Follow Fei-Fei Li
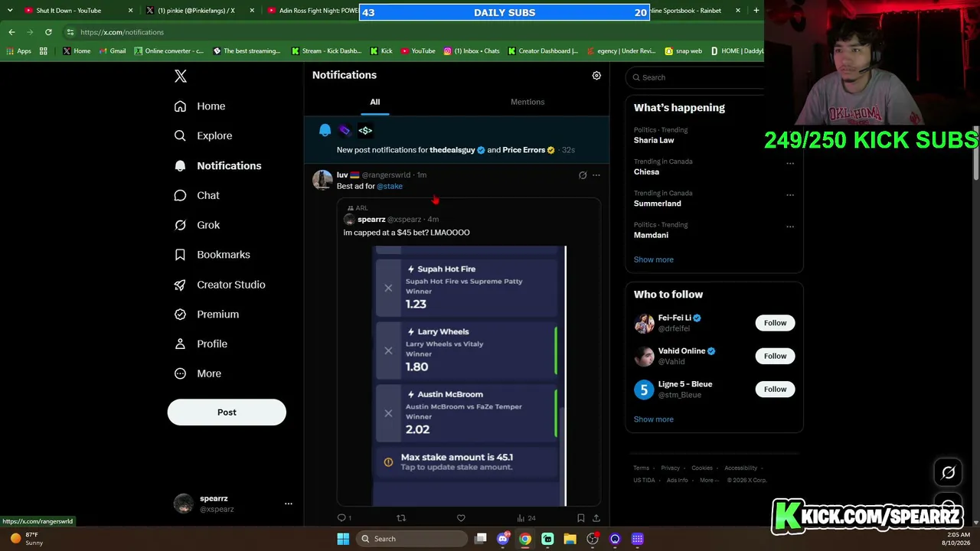Screen dimensions: 980x551 click(775, 323)
